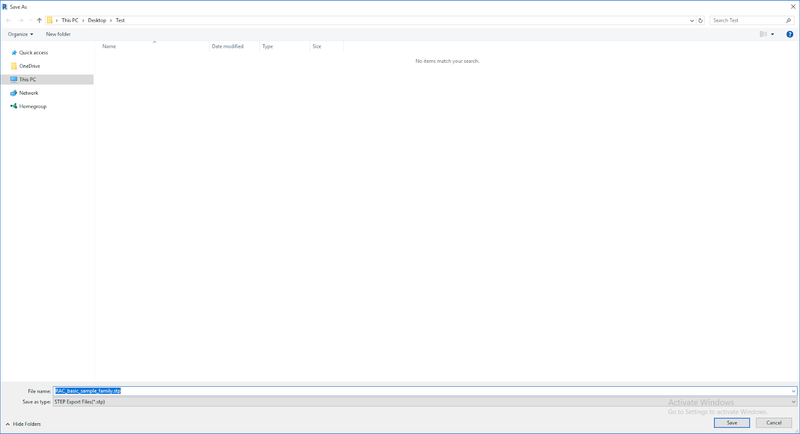Click the Back navigation arrow
Screen dimensions: 800x434
coord(9,20)
